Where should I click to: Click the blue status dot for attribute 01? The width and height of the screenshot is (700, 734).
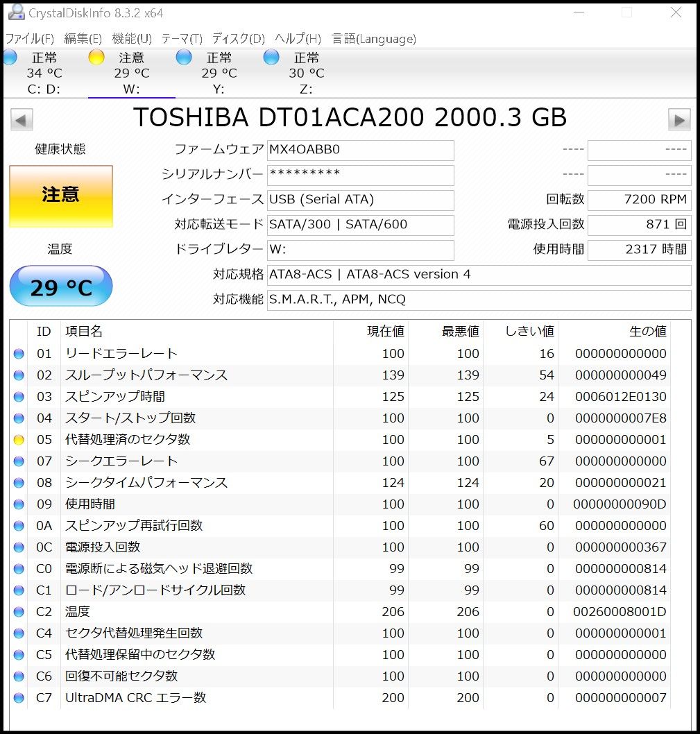tap(19, 354)
